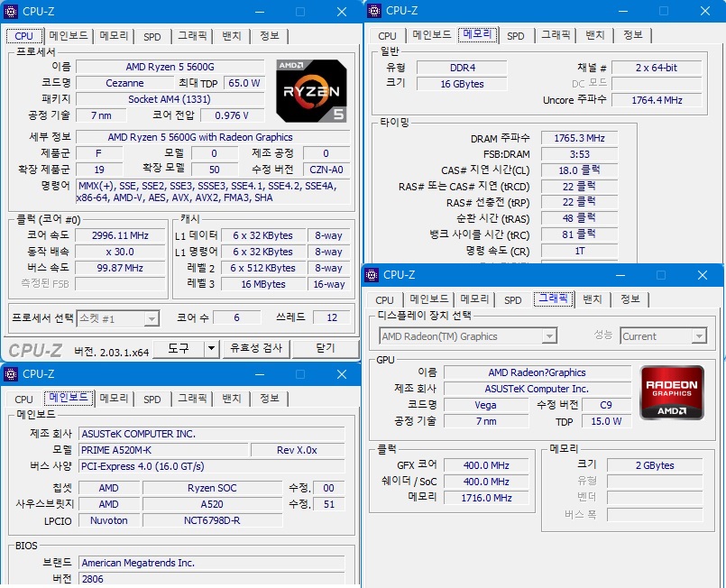Click the CZN-A0 revision value
Image resolution: width=726 pixels, height=588 pixels.
(x=326, y=170)
